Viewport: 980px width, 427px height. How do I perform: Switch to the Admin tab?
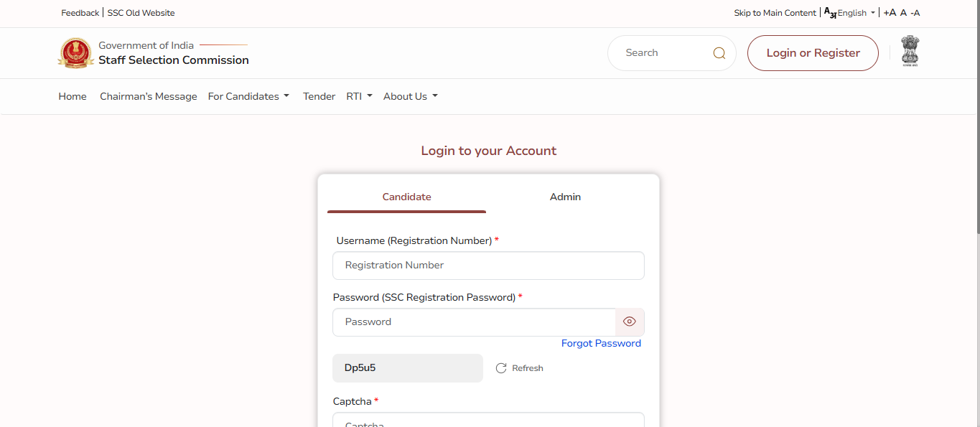(x=565, y=197)
